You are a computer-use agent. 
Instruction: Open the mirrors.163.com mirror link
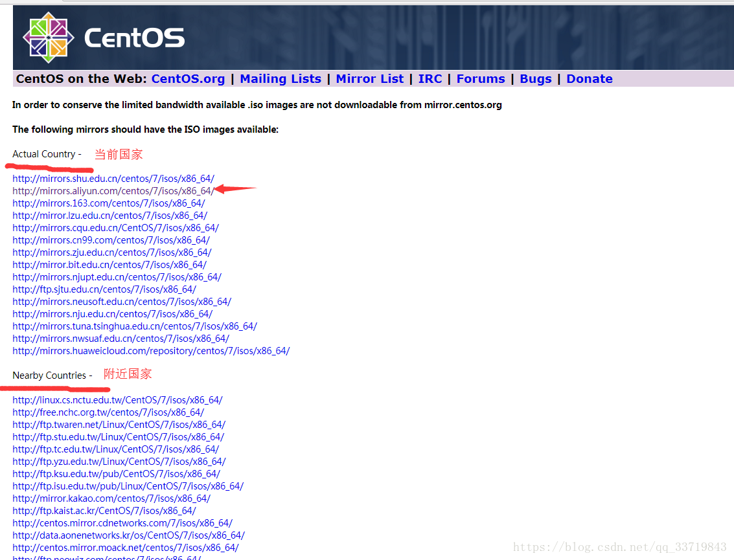(x=109, y=203)
